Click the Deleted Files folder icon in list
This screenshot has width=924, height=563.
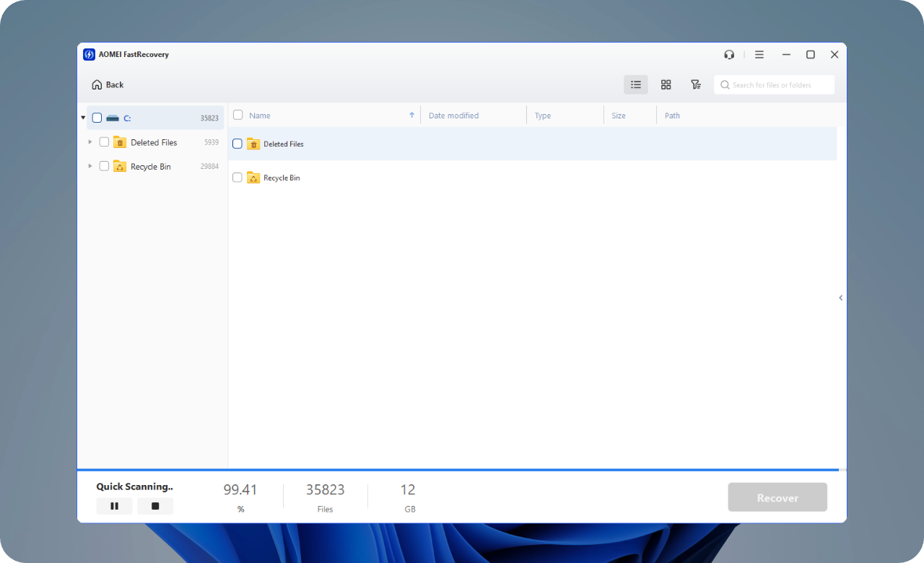click(x=253, y=144)
